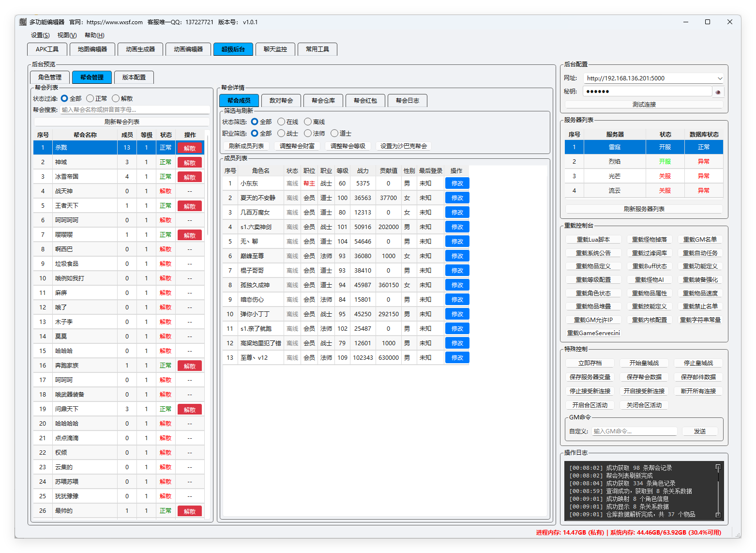Choose 在线 in member status filter
Viewport: 756px width, 553px height.
pos(281,122)
